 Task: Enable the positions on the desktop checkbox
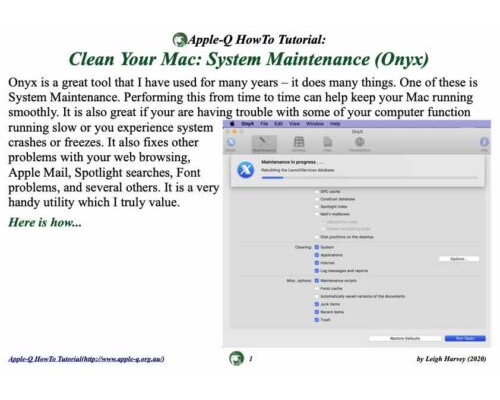pos(317,237)
